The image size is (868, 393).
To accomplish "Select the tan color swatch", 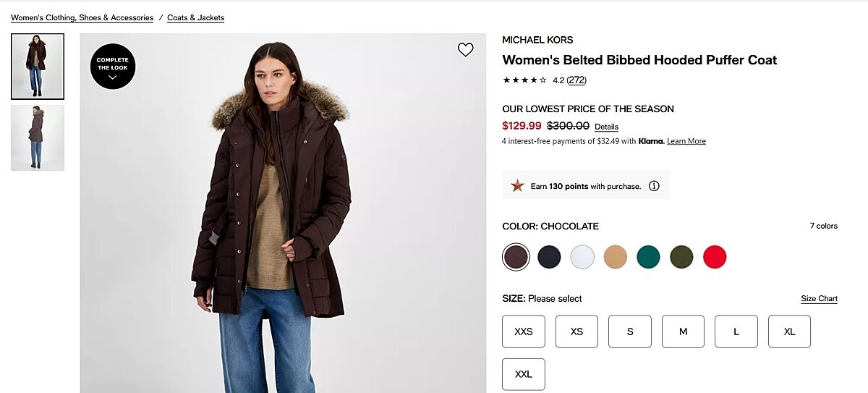I will coord(616,257).
